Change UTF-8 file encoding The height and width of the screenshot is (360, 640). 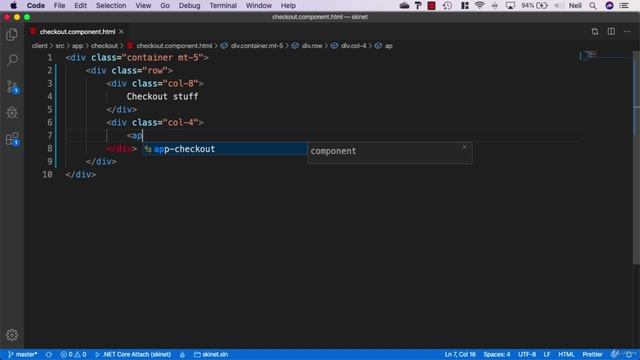527,354
